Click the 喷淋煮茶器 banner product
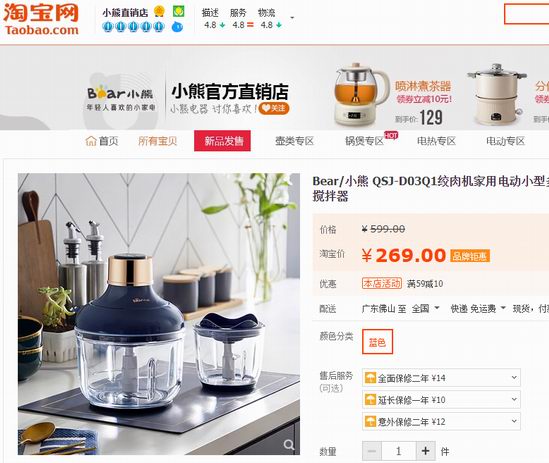 [x=393, y=95]
